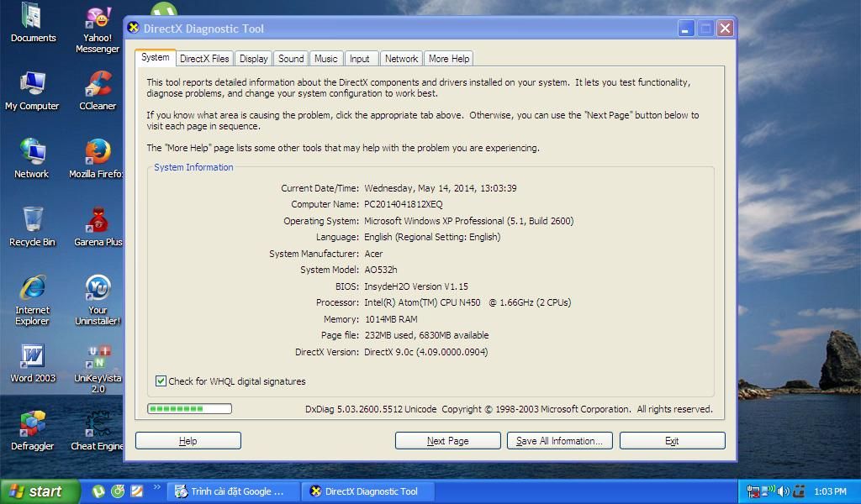The image size is (861, 504).
Task: Click the Exit button
Action: coord(672,441)
